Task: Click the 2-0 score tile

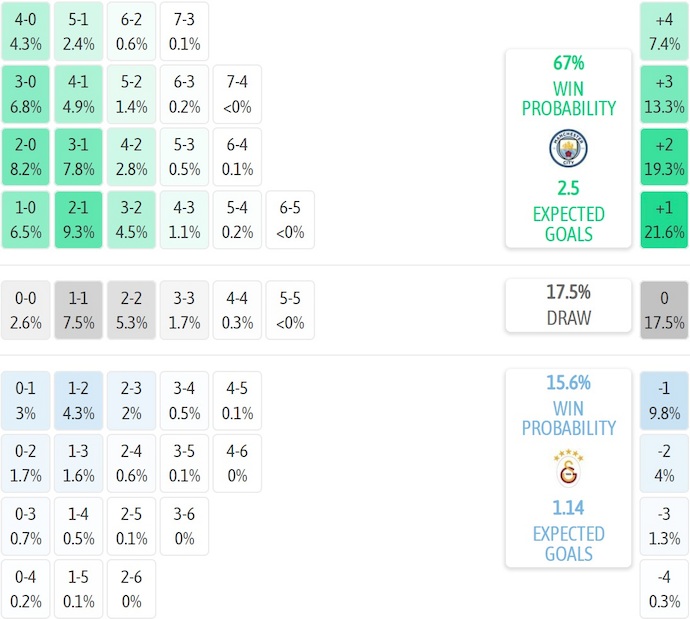Action: click(26, 157)
